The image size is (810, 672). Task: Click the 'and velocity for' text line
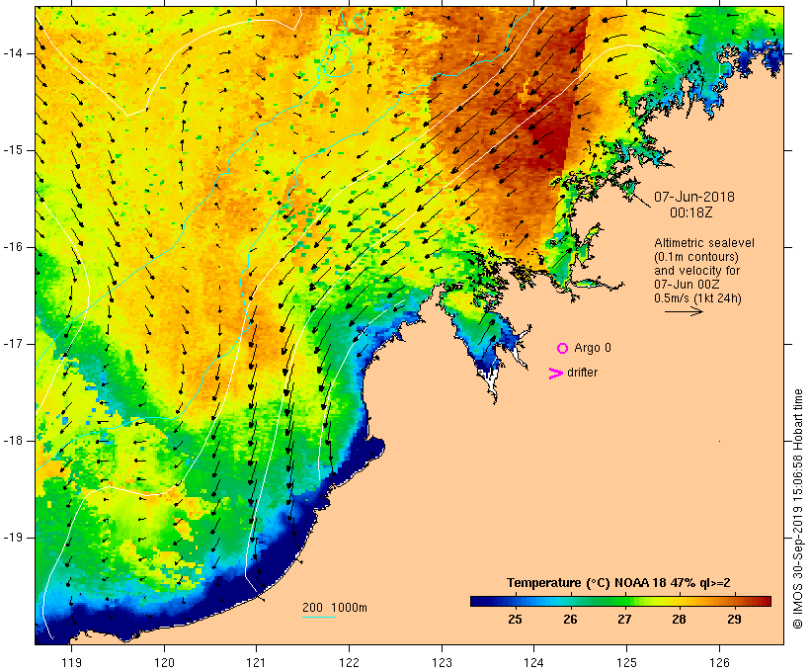(x=696, y=271)
